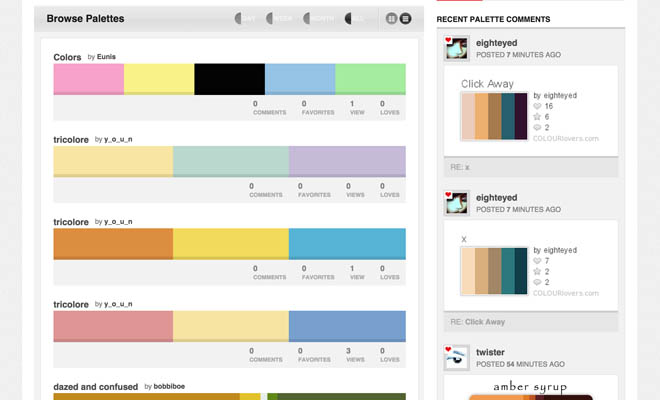
Task: Click Posted 54 minutes ago text
Action: click(520, 364)
